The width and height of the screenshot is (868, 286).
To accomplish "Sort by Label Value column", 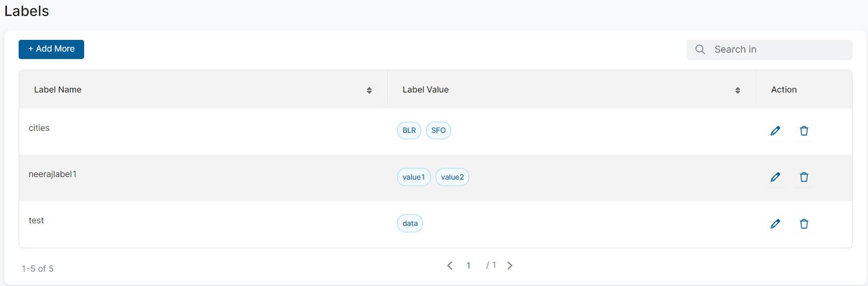I will [x=738, y=90].
